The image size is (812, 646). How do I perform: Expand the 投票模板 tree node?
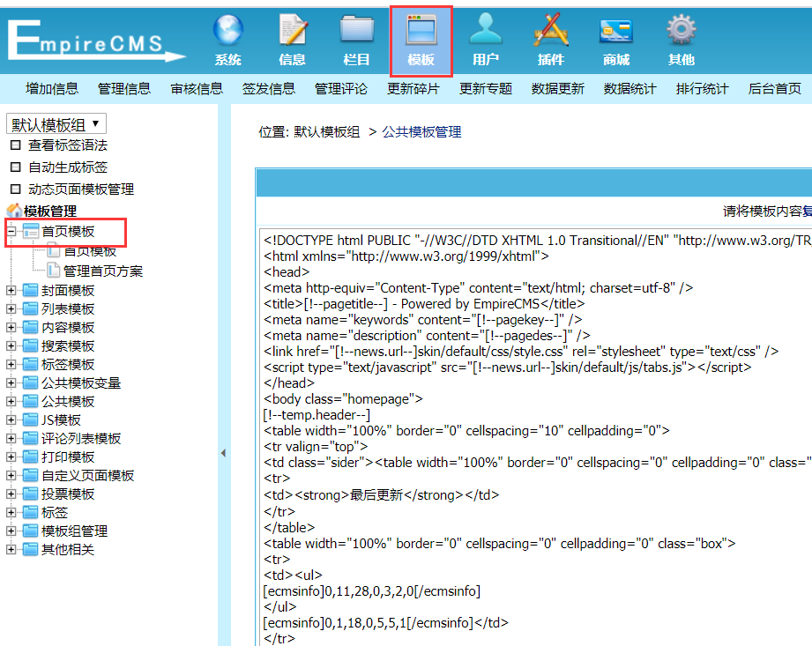click(11, 494)
